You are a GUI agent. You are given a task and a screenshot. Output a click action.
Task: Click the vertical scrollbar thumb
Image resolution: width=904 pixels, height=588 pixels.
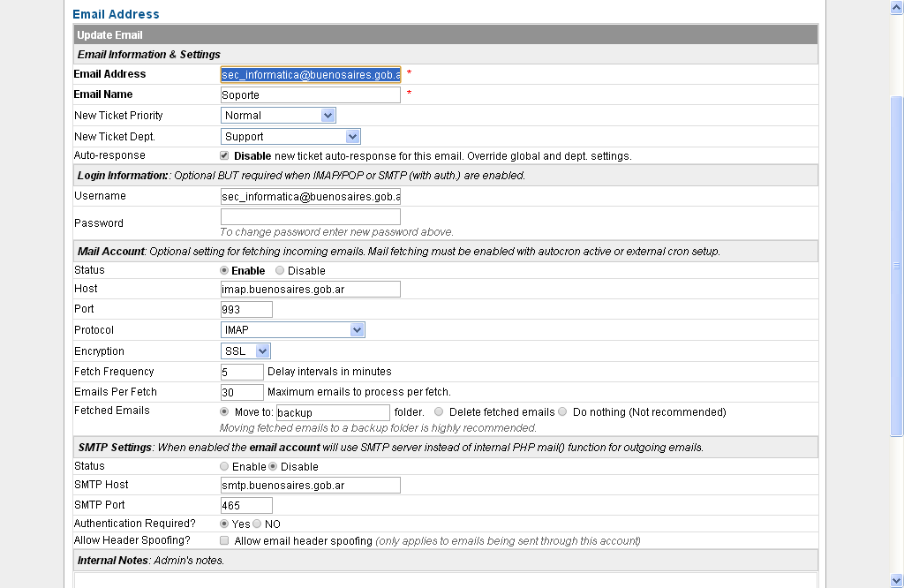click(897, 267)
